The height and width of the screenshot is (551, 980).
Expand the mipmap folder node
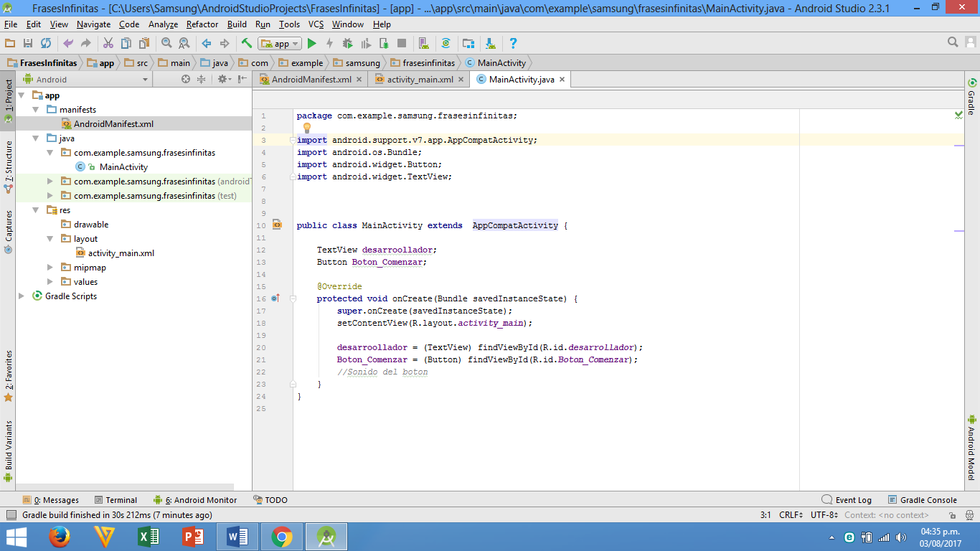pos(50,268)
